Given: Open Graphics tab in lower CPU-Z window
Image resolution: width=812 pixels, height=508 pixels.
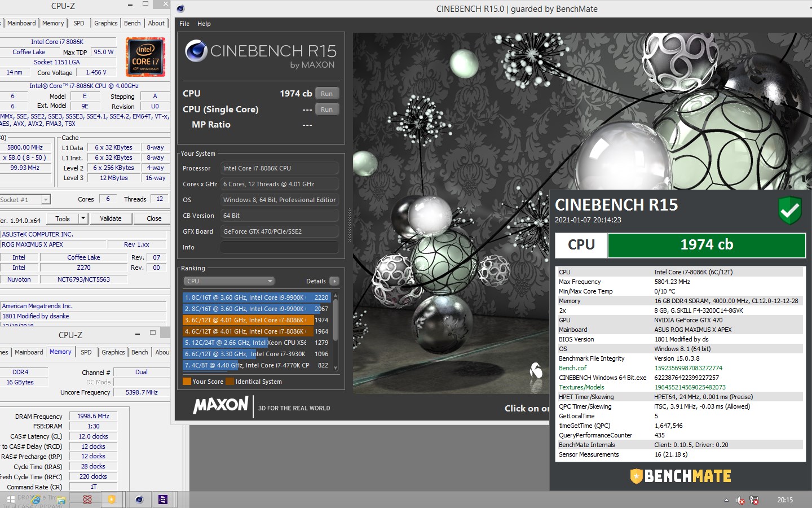Looking at the screenshot, I should tap(113, 352).
